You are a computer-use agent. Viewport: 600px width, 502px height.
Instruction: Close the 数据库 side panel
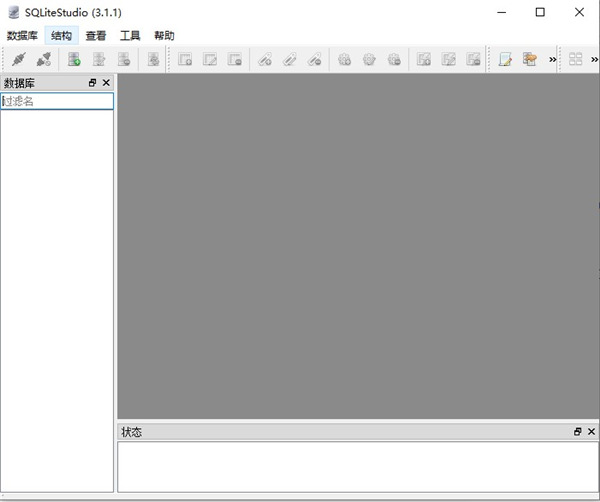pos(106,83)
